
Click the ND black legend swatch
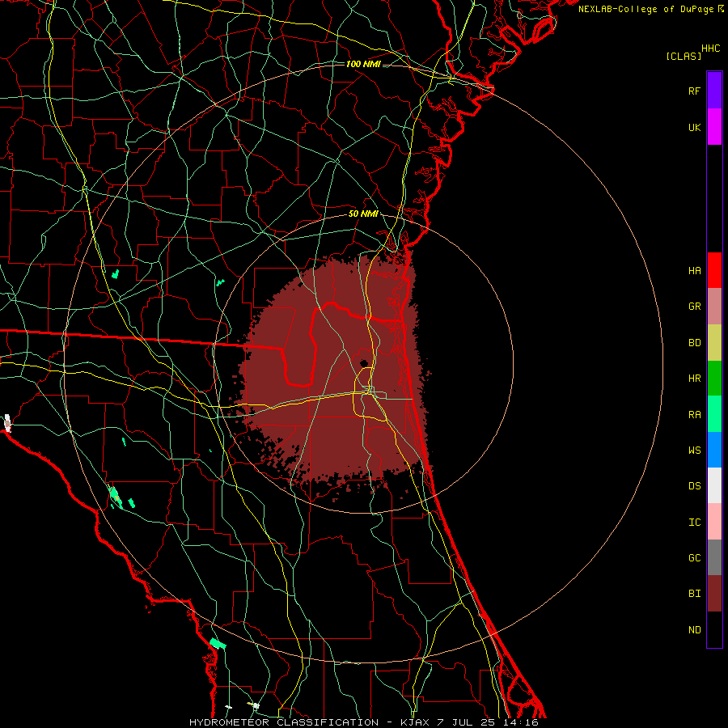(714, 629)
